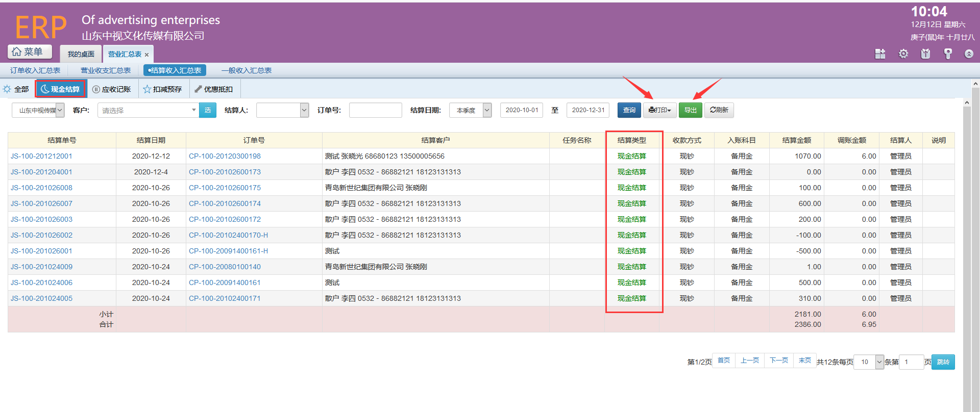This screenshot has width=980, height=412.
Task: Open order CP-100-20102600172
Action: tap(225, 219)
